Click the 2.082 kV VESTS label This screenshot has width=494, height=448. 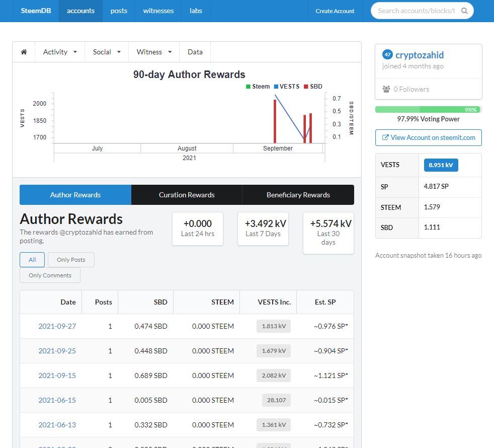pyautogui.click(x=274, y=376)
